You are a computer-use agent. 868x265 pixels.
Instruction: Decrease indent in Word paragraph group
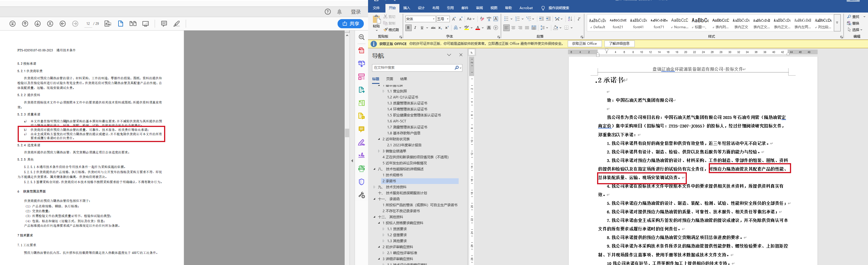(541, 19)
